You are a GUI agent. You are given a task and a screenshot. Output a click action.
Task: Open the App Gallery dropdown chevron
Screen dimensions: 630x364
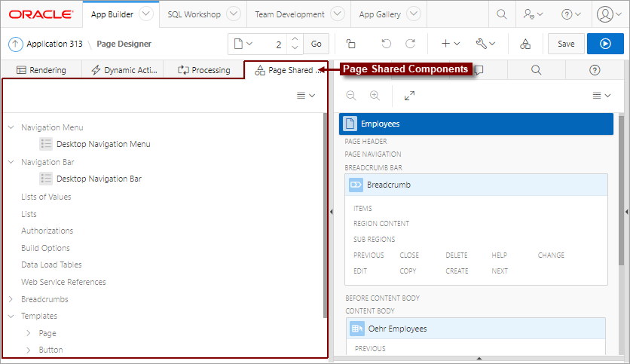coord(414,14)
